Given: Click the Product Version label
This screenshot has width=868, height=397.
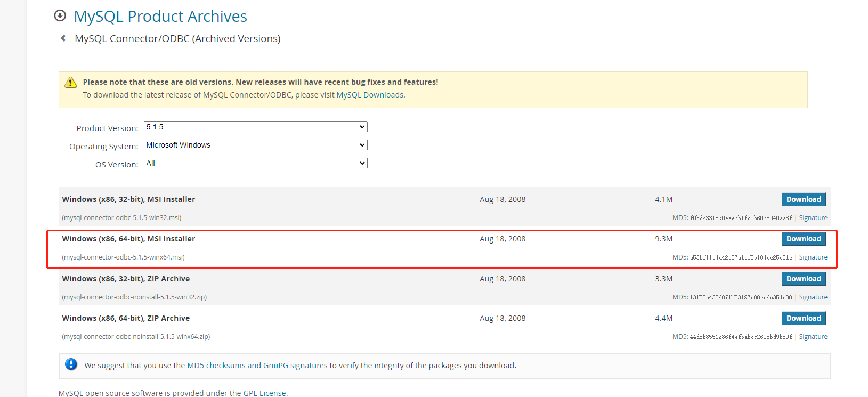Looking at the screenshot, I should (x=107, y=128).
